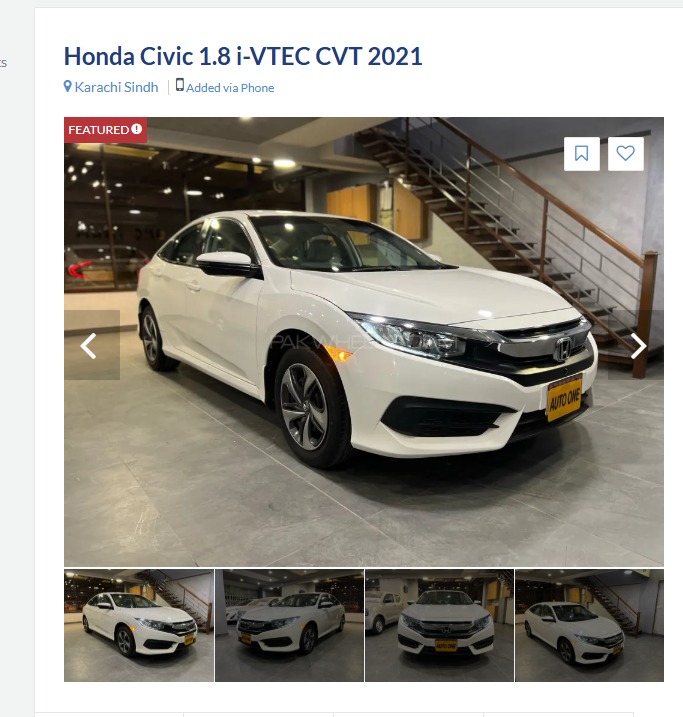This screenshot has width=683, height=717.
Task: Click the PakWheels watermark on the photo
Action: [x=361, y=342]
